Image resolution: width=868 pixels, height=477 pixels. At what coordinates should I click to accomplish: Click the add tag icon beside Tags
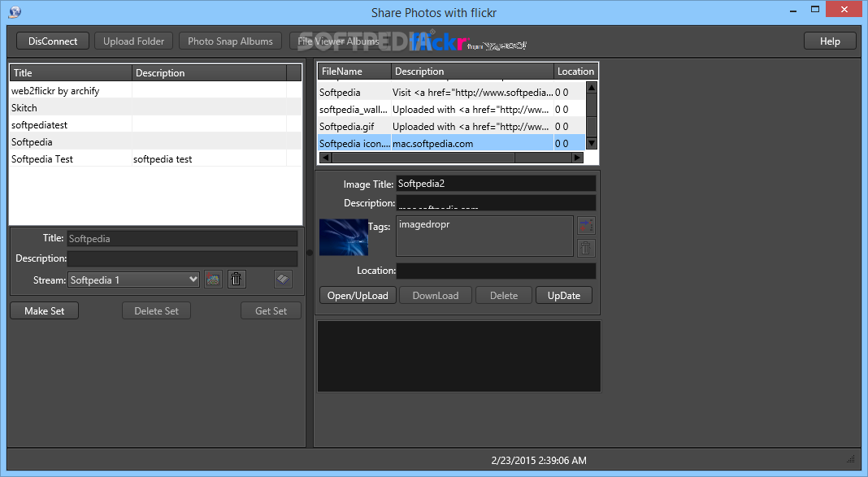pos(586,225)
